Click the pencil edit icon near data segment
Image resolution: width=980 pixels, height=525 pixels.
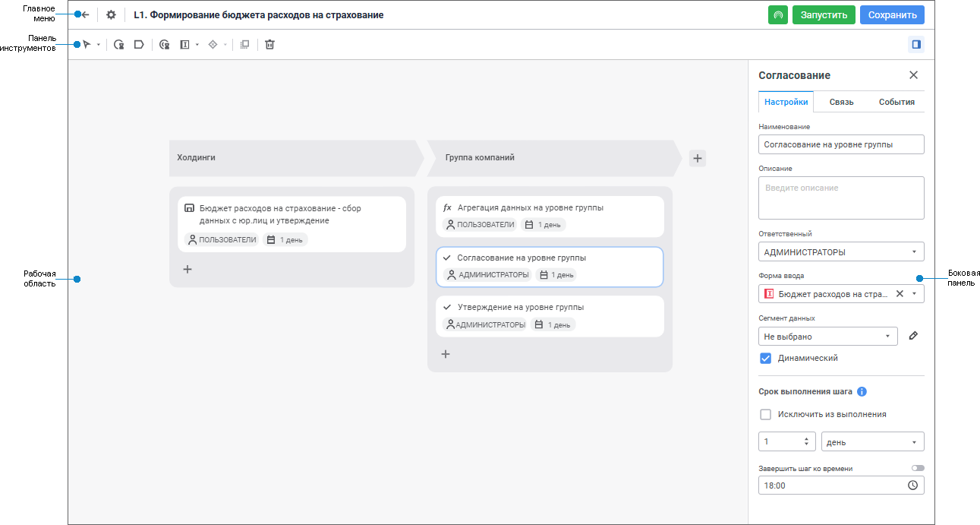(x=913, y=336)
